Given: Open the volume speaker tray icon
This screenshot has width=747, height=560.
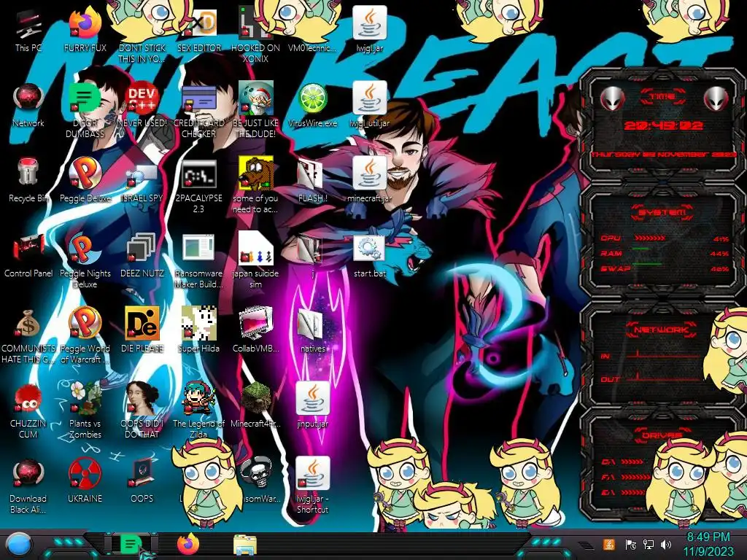Looking at the screenshot, I should pyautogui.click(x=666, y=544).
